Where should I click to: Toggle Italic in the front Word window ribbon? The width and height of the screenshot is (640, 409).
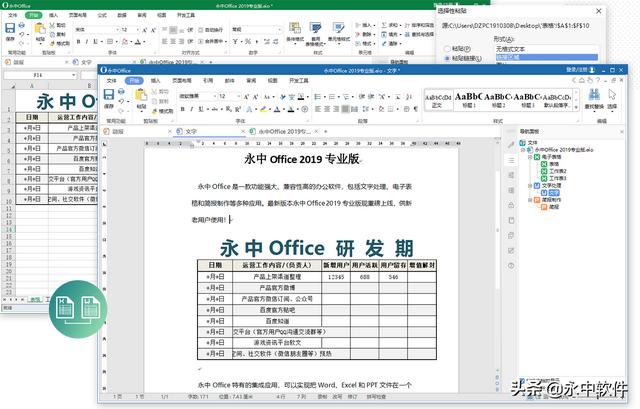click(191, 109)
